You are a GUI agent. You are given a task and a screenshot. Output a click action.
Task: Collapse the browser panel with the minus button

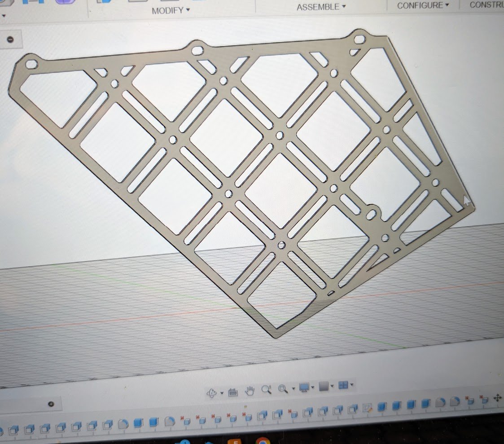(x=10, y=40)
